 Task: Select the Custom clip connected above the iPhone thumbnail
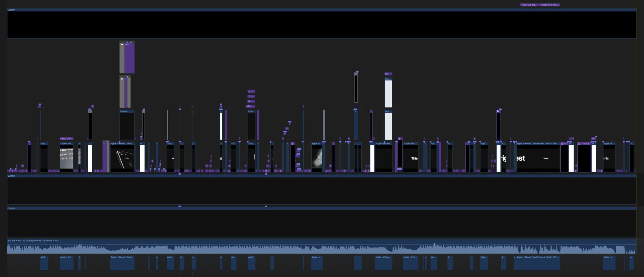point(127,125)
